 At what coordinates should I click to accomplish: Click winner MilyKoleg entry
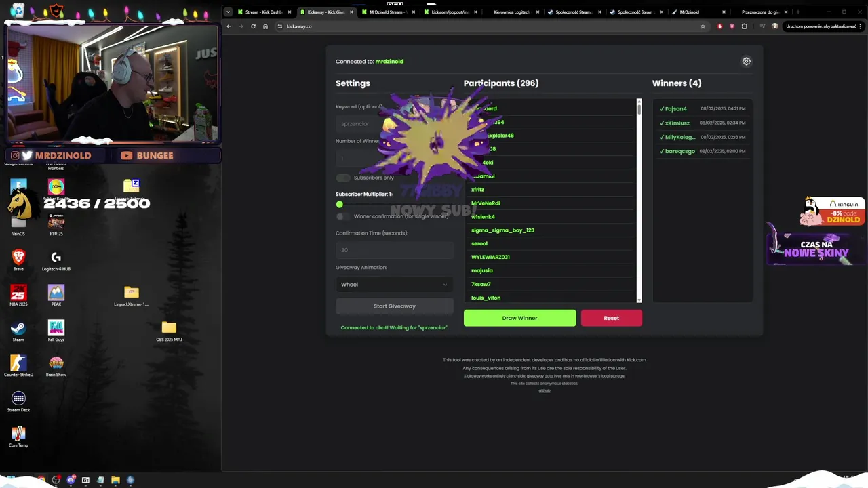[x=703, y=137]
